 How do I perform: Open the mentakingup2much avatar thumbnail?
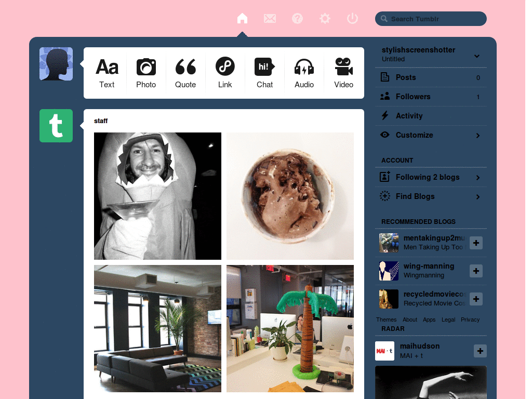click(389, 243)
